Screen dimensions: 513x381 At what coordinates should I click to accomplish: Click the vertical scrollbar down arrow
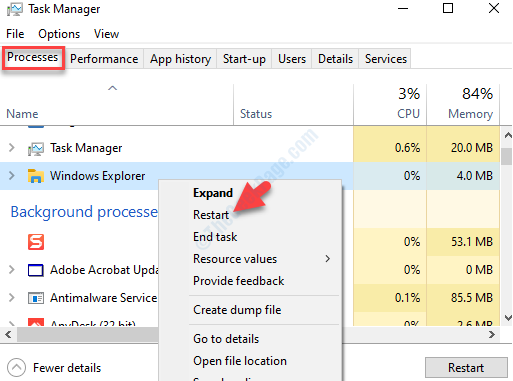pos(508,317)
